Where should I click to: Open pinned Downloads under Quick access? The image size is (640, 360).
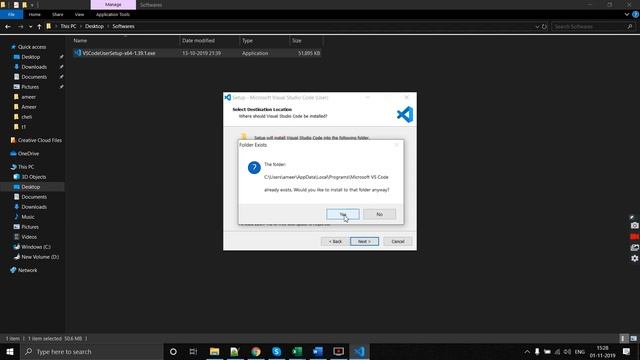(34, 67)
